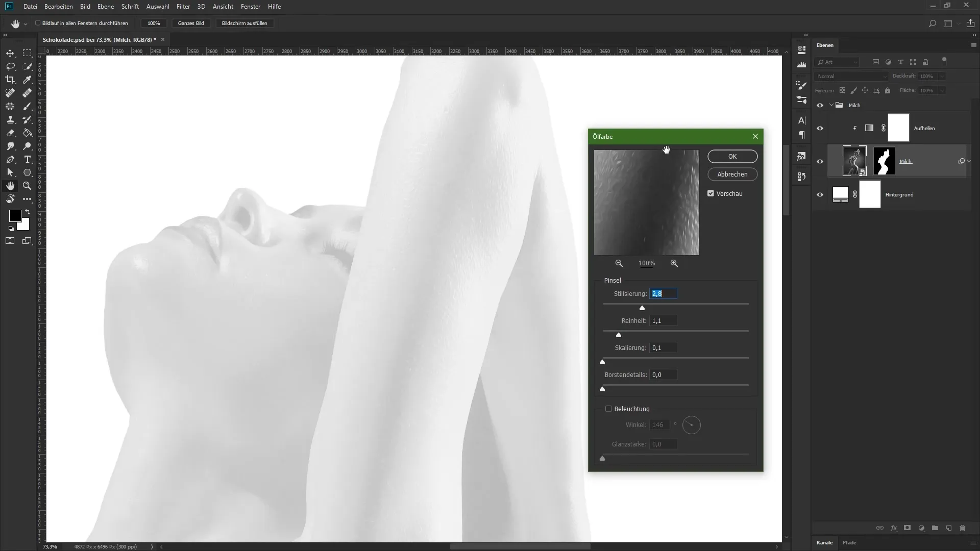Toggle Vorschau preview checkbox
Screen dimensions: 980x551
coord(710,193)
